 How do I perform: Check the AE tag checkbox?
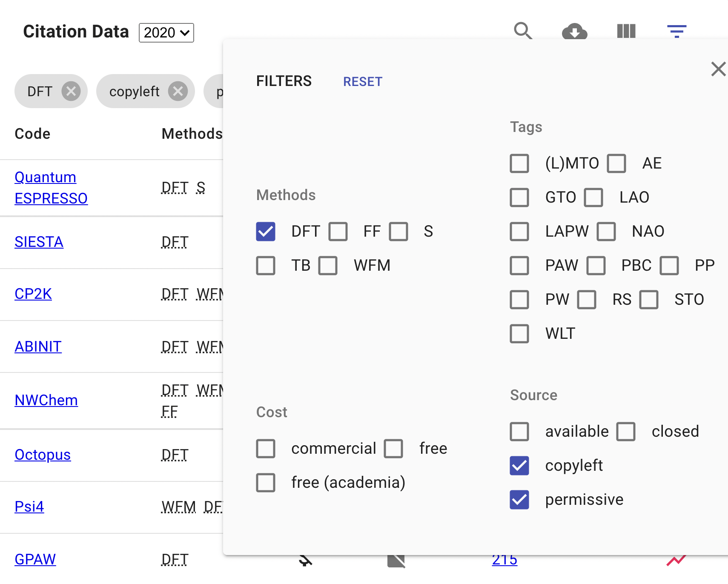pos(616,163)
